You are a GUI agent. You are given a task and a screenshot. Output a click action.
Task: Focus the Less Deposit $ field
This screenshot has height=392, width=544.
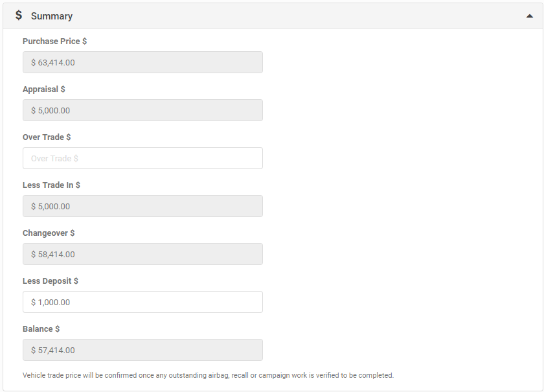(x=142, y=302)
